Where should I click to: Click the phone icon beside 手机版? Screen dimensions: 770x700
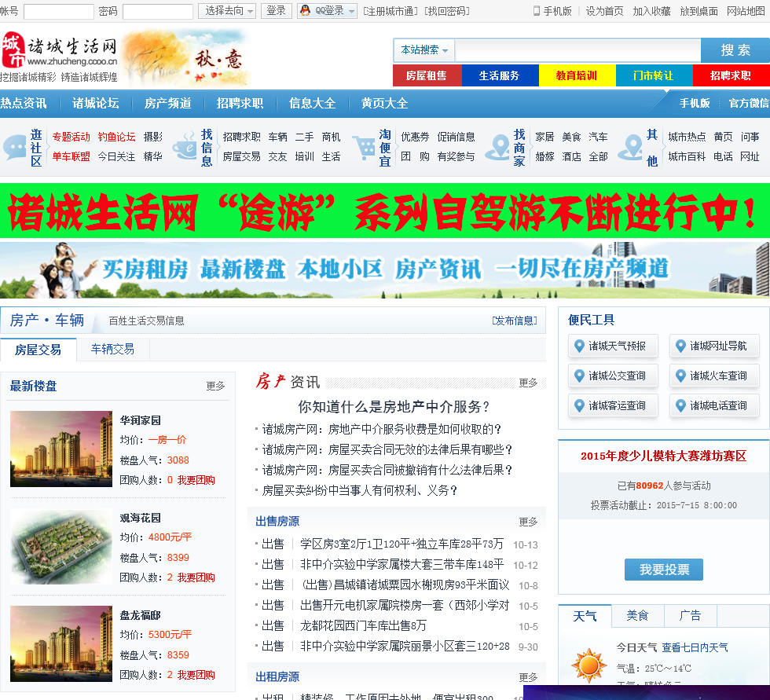click(537, 11)
